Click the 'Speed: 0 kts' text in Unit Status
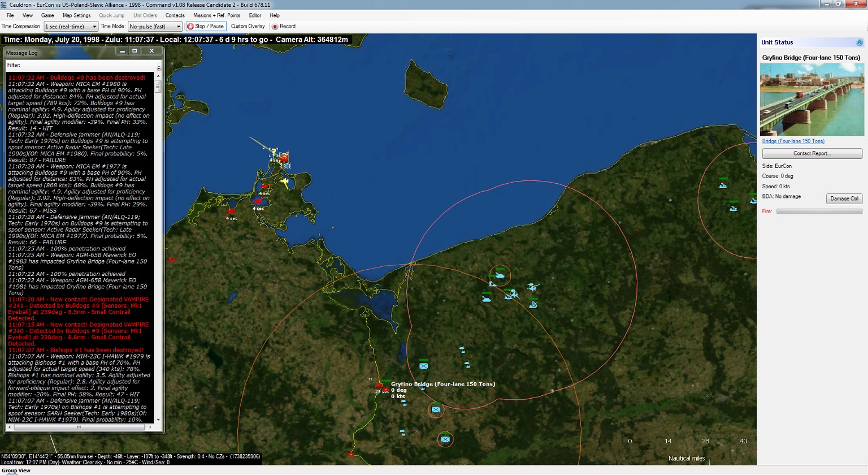Screen dimensions: 868x475 [776, 186]
